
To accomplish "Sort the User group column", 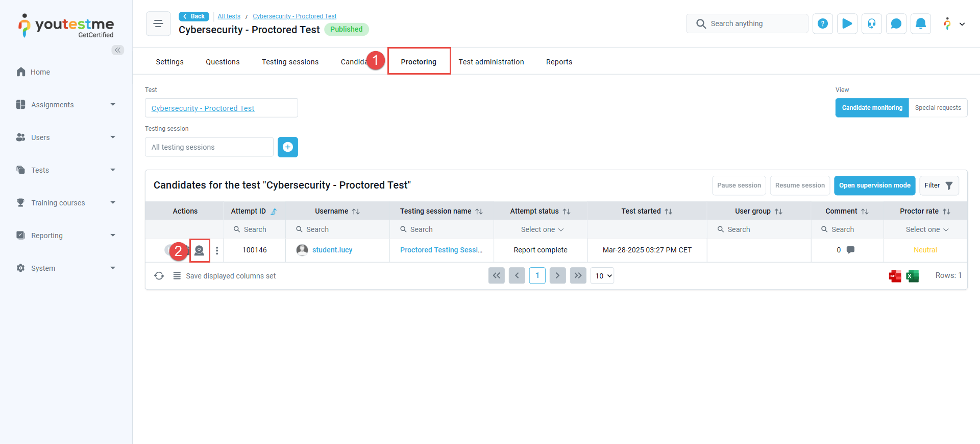I will (x=778, y=212).
